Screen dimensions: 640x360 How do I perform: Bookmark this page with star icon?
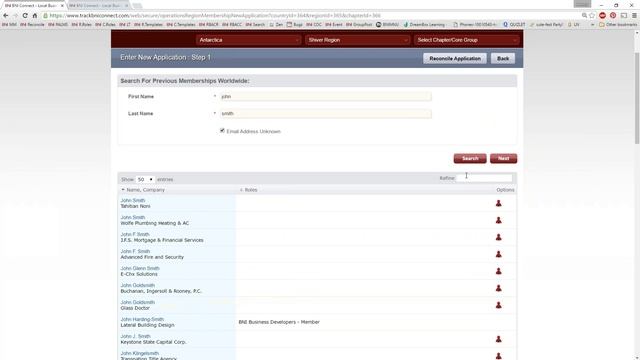pos(592,16)
